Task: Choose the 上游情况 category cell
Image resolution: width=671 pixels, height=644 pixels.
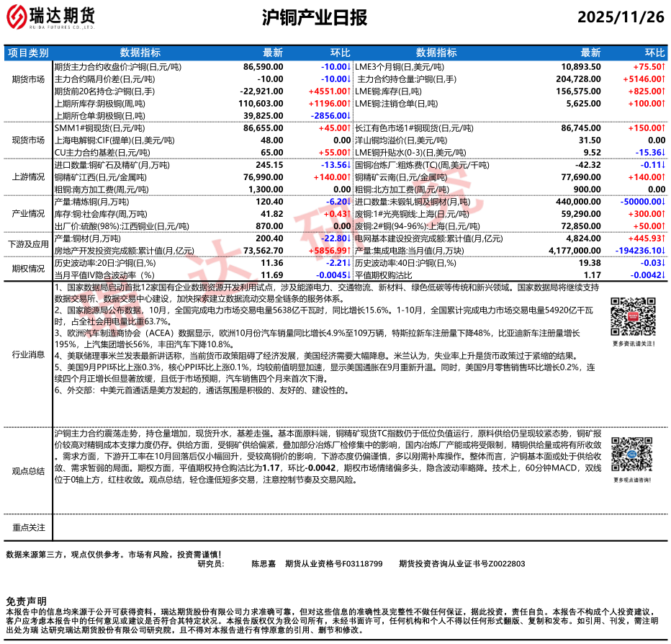Action: pyautogui.click(x=28, y=176)
